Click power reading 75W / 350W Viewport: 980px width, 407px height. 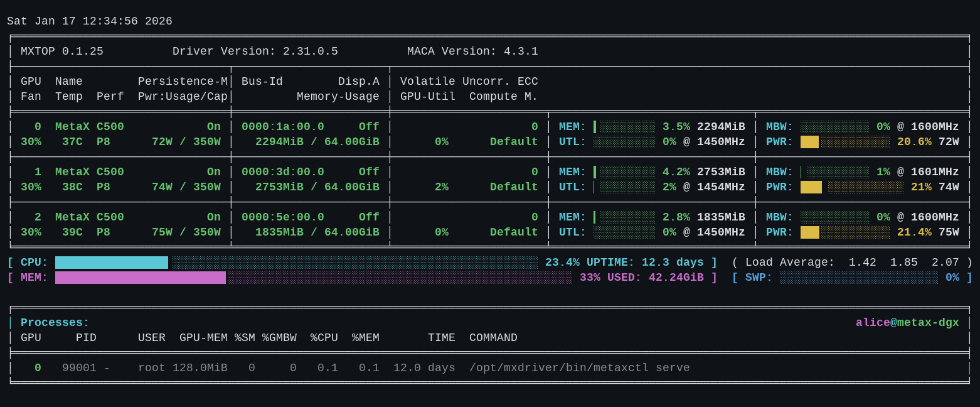pyautogui.click(x=186, y=232)
